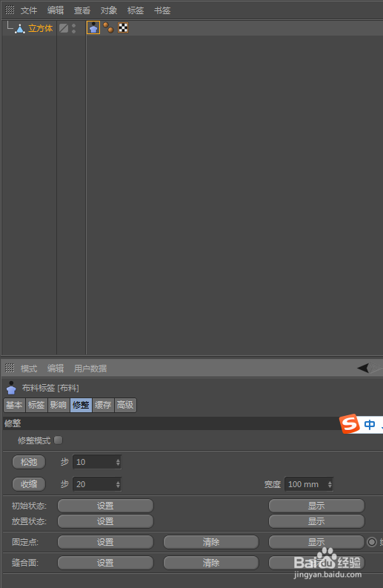This screenshot has height=588, width=383.
Task: Open the 模式 menu in Attribute Manager
Action: coord(29,369)
